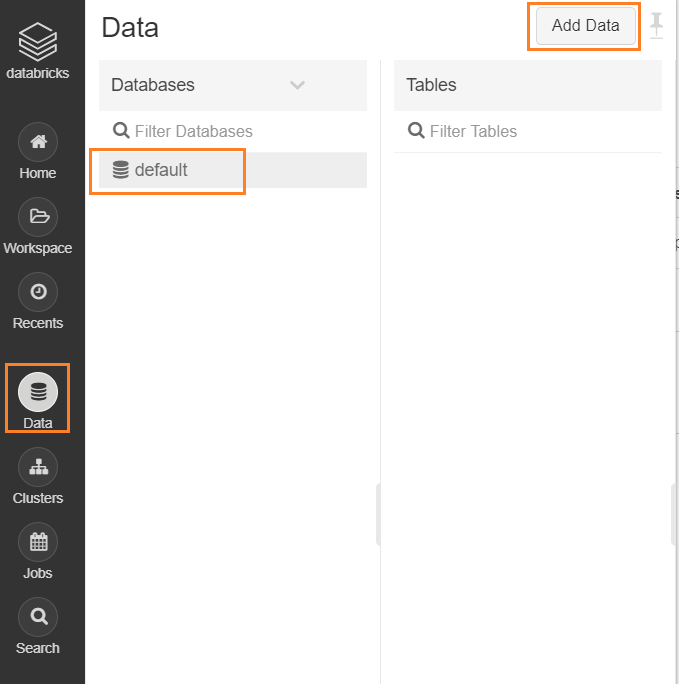Expand the Databases dropdown chevron
Screen dimensions: 679x684
(297, 85)
